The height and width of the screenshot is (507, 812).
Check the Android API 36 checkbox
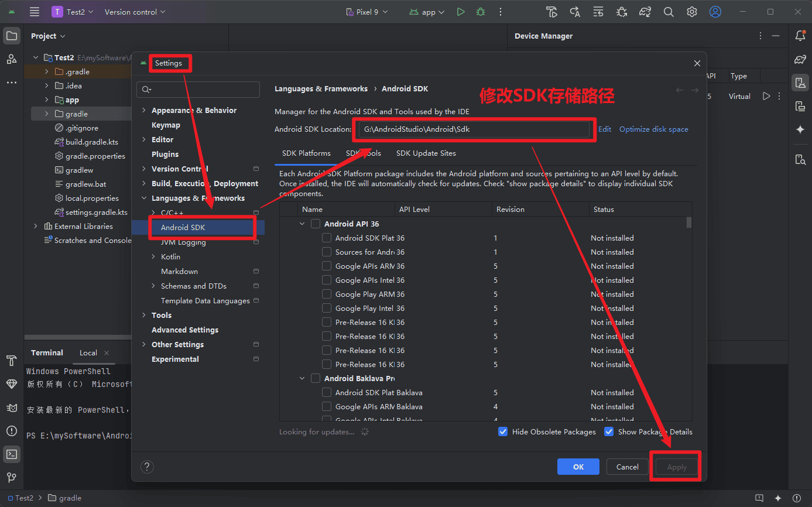click(316, 224)
